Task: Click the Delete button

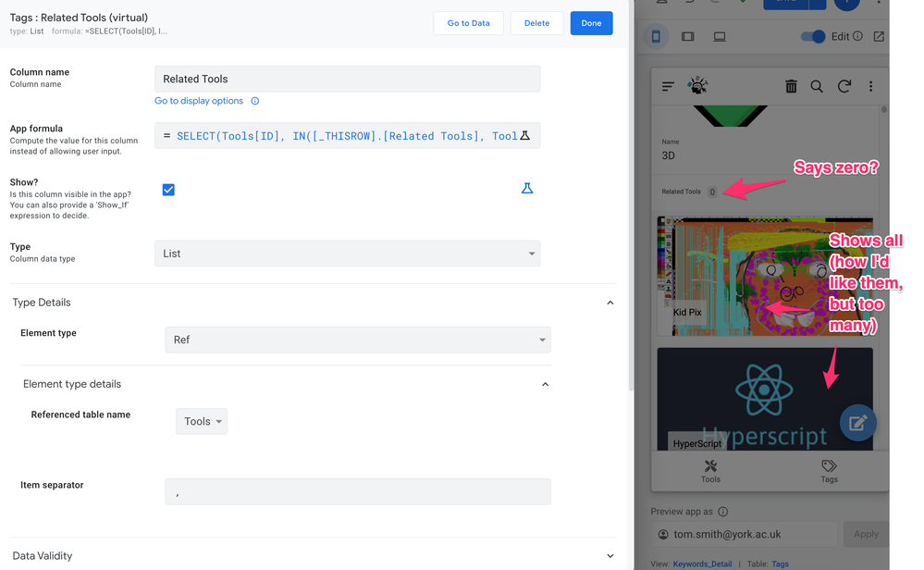Action: [x=536, y=23]
